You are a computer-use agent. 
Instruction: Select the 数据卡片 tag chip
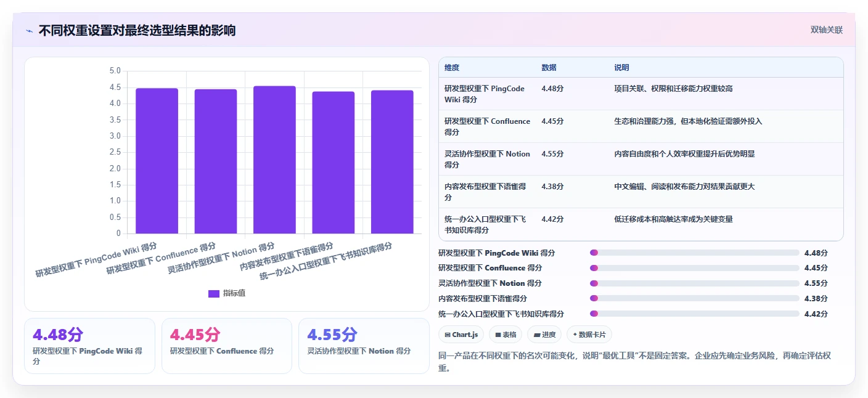(x=589, y=335)
